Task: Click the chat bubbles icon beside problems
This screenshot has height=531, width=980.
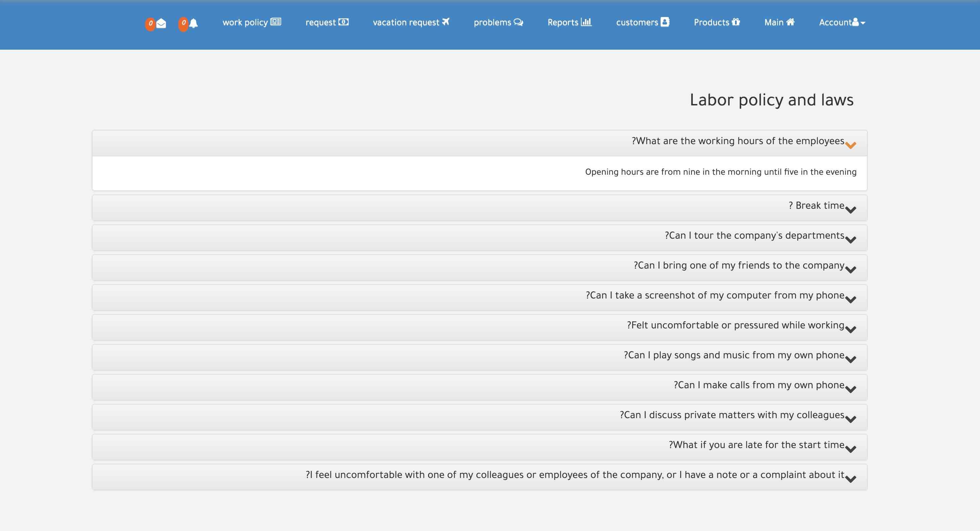Action: [x=518, y=22]
